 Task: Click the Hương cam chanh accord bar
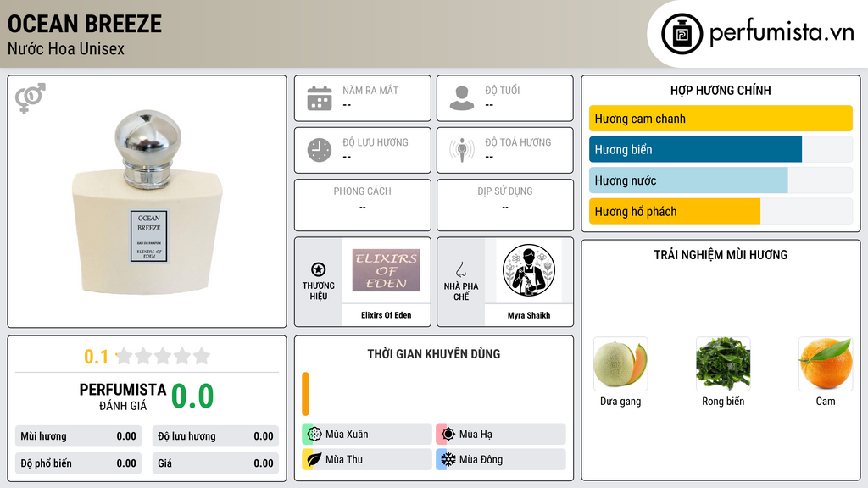click(x=721, y=119)
